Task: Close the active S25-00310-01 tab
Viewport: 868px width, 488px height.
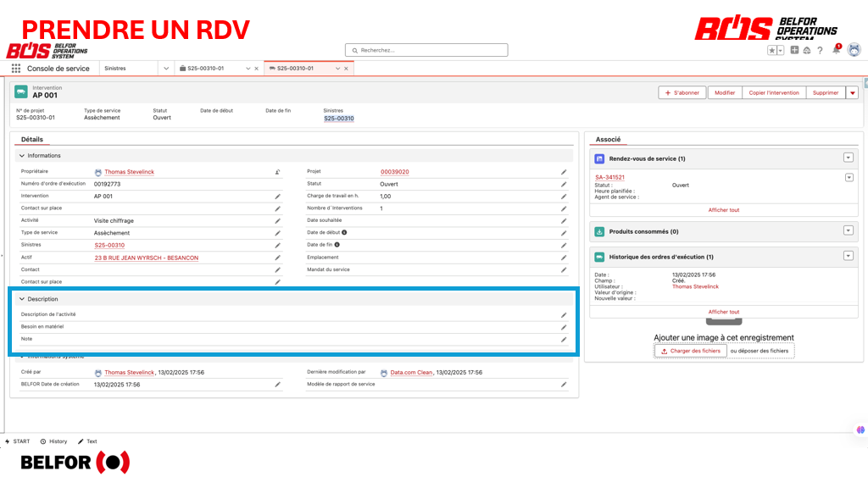Action: (x=346, y=69)
